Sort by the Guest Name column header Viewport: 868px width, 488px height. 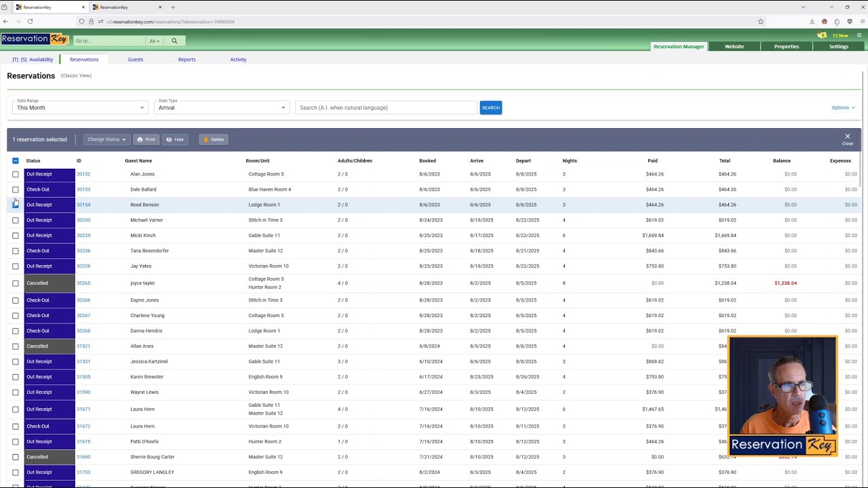[x=138, y=161]
